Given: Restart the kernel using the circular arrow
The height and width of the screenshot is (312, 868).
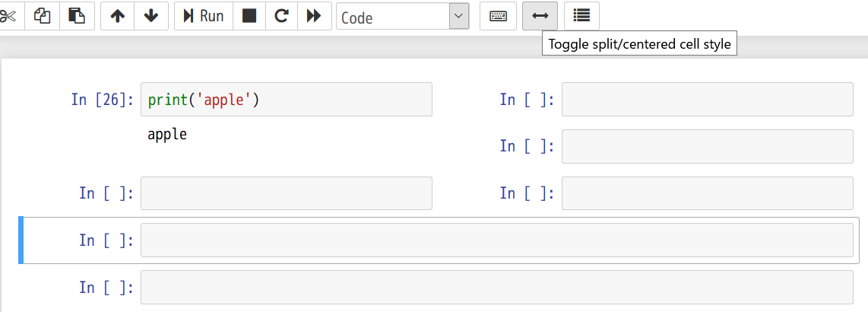Looking at the screenshot, I should [281, 16].
